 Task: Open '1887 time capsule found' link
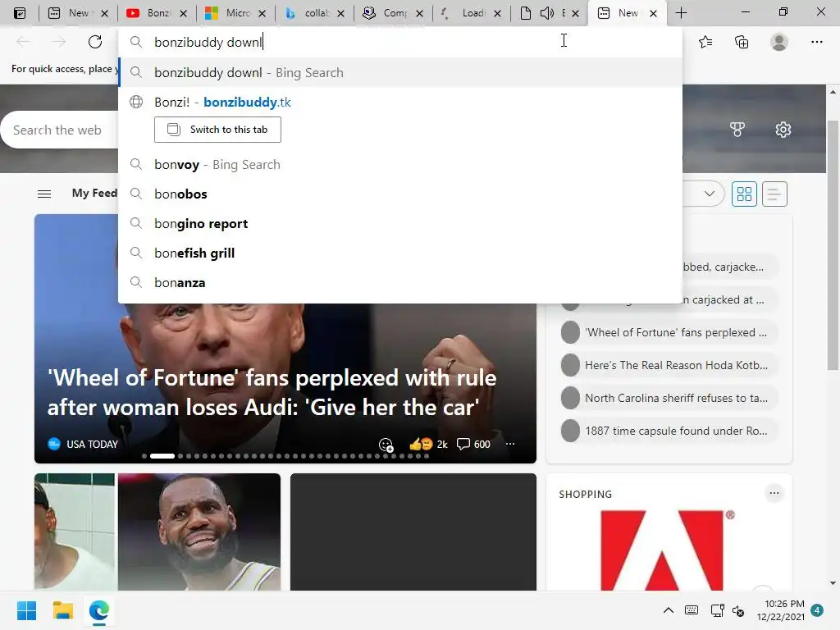[669, 431]
